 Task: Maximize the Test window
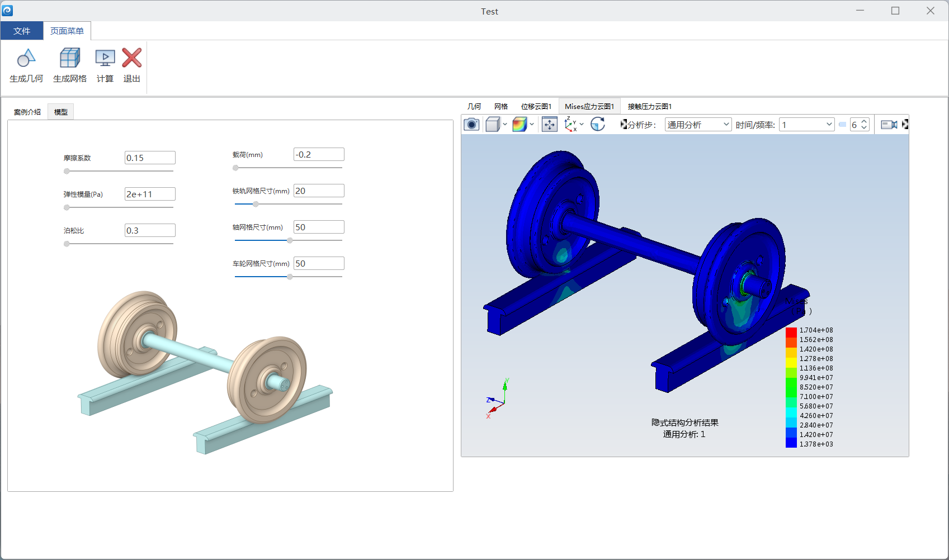pyautogui.click(x=895, y=11)
